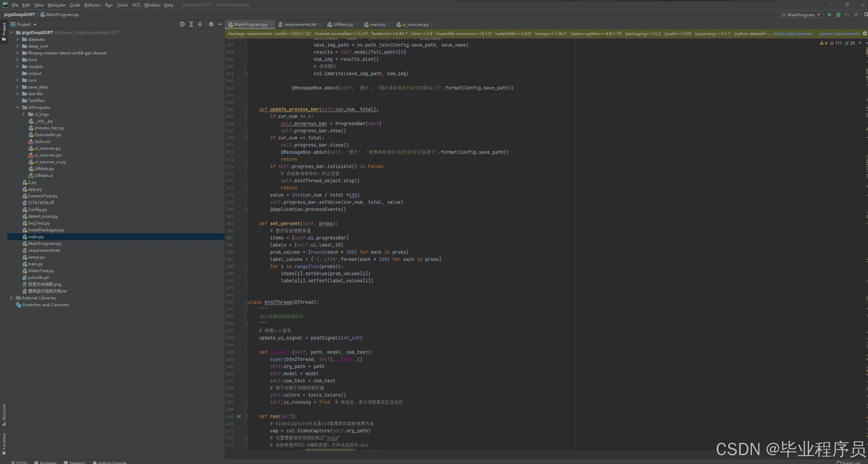
Task: Select MainProgram.py in project tree
Action: [45, 244]
